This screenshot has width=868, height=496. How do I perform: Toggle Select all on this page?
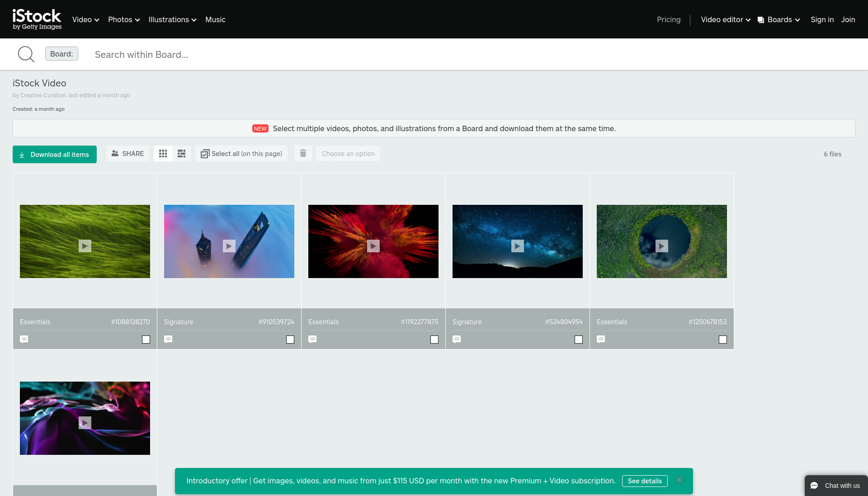(241, 154)
